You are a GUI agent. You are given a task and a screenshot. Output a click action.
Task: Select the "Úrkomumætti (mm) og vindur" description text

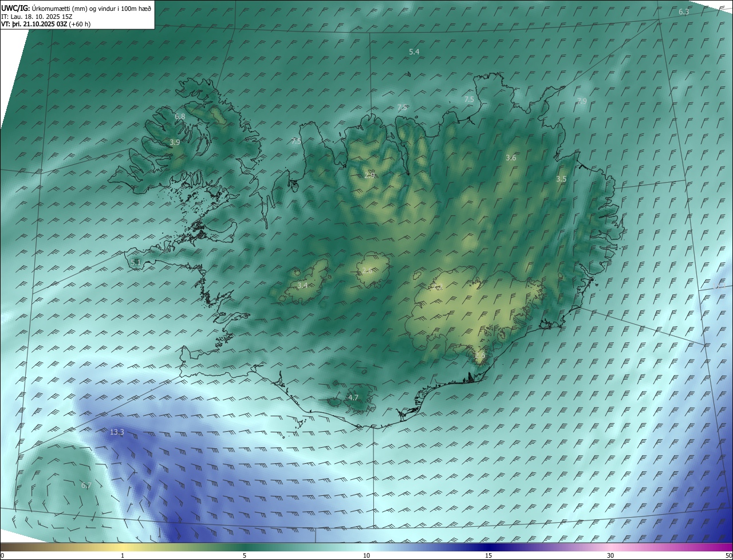click(x=73, y=8)
